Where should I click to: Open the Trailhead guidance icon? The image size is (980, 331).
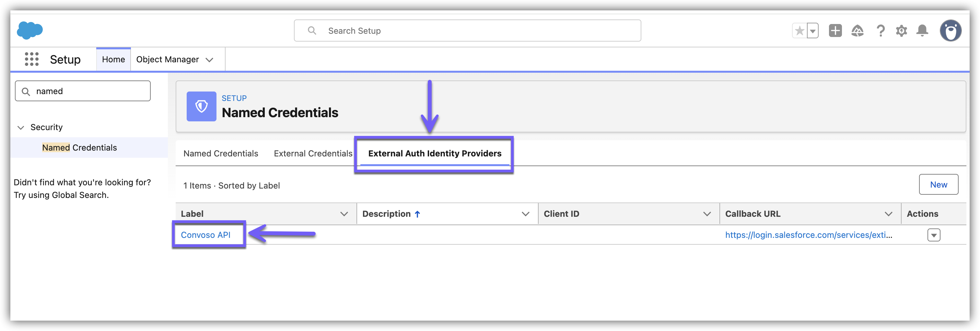pyautogui.click(x=857, y=31)
